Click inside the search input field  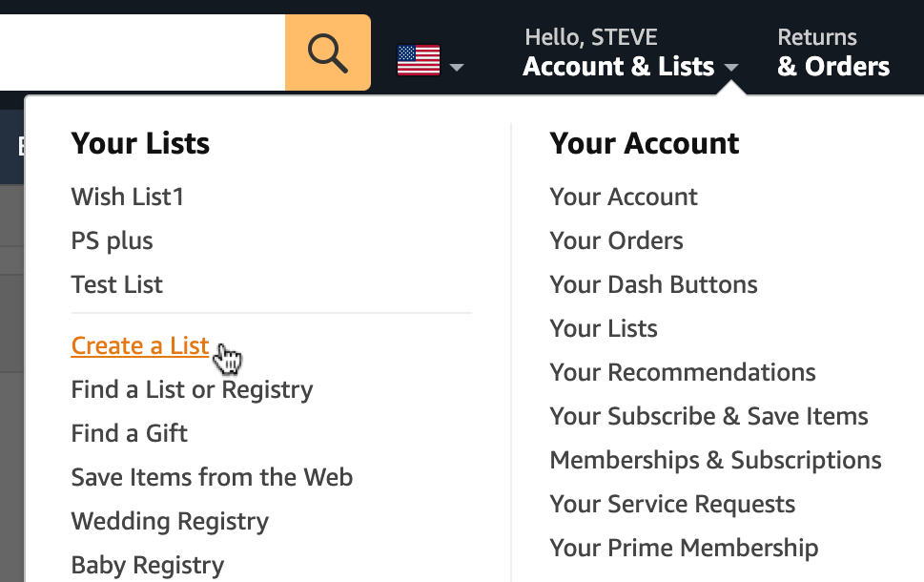pos(143,52)
